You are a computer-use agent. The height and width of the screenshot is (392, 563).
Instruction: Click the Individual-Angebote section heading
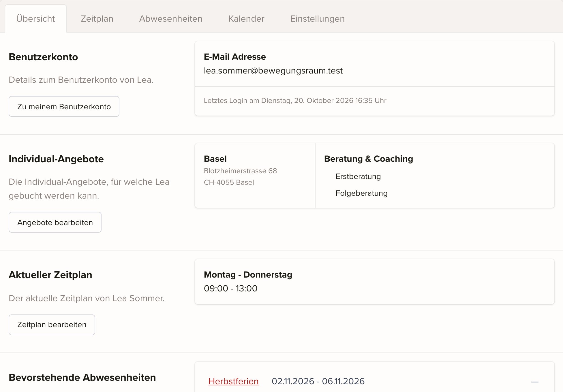[56, 159]
